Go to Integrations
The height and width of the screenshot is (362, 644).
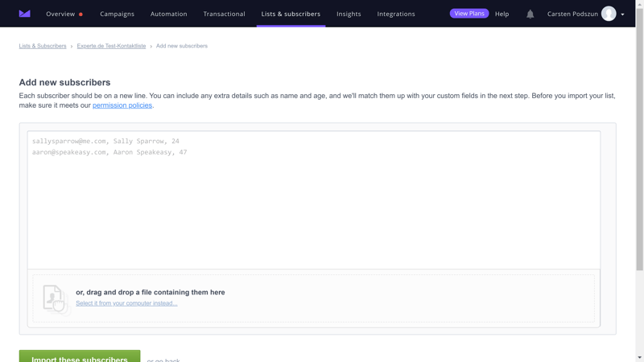pos(396,14)
